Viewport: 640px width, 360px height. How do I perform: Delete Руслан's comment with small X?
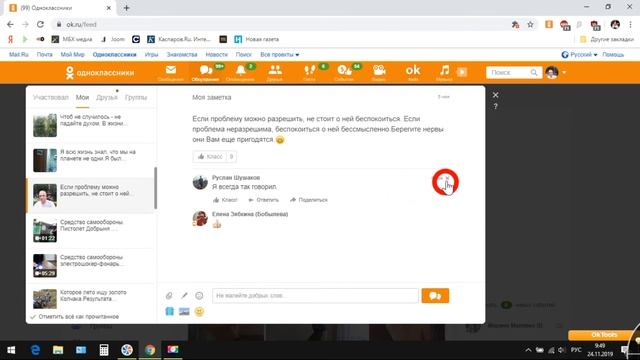pos(447,178)
